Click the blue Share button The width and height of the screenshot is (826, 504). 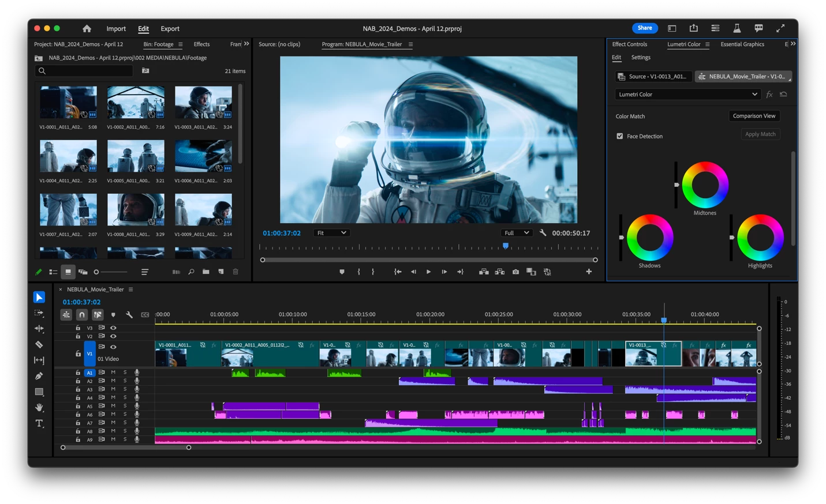645,28
